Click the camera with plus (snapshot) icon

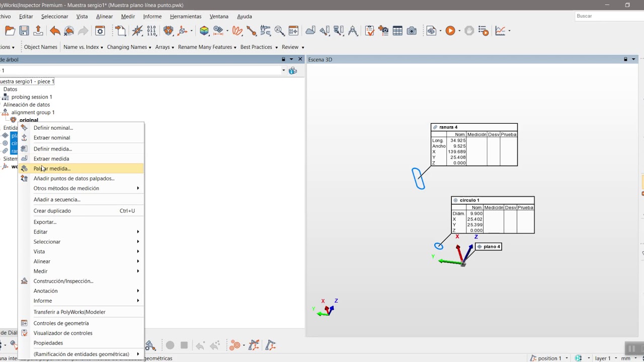pyautogui.click(x=383, y=31)
